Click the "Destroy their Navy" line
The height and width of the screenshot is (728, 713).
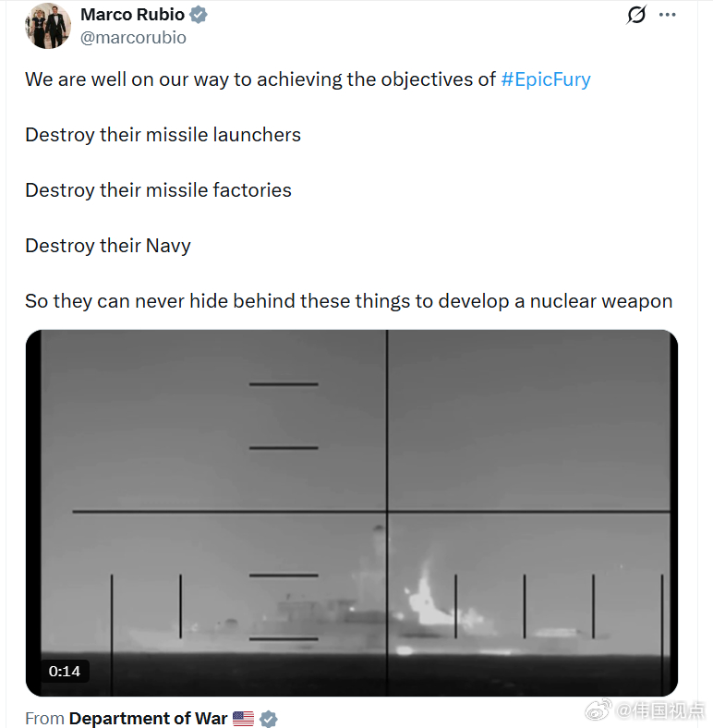108,245
